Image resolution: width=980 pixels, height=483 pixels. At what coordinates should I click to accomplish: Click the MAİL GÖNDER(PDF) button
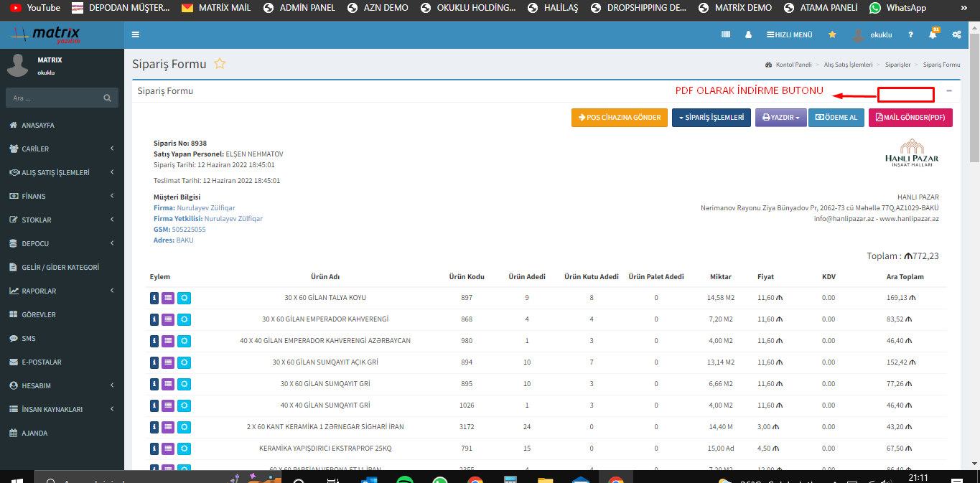point(910,118)
